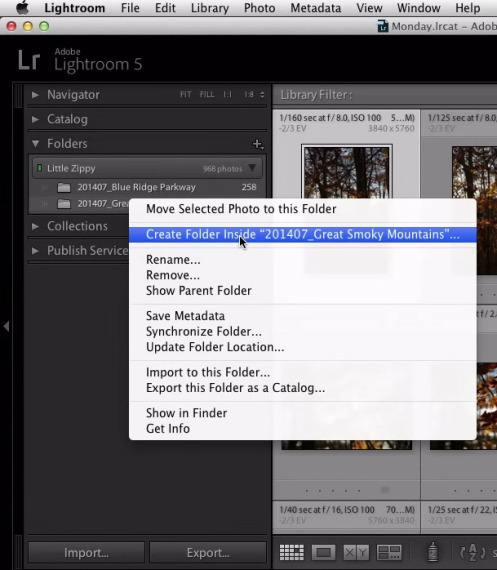This screenshot has height=570, width=497.
Task: Switch to Loupe view
Action: (x=323, y=553)
